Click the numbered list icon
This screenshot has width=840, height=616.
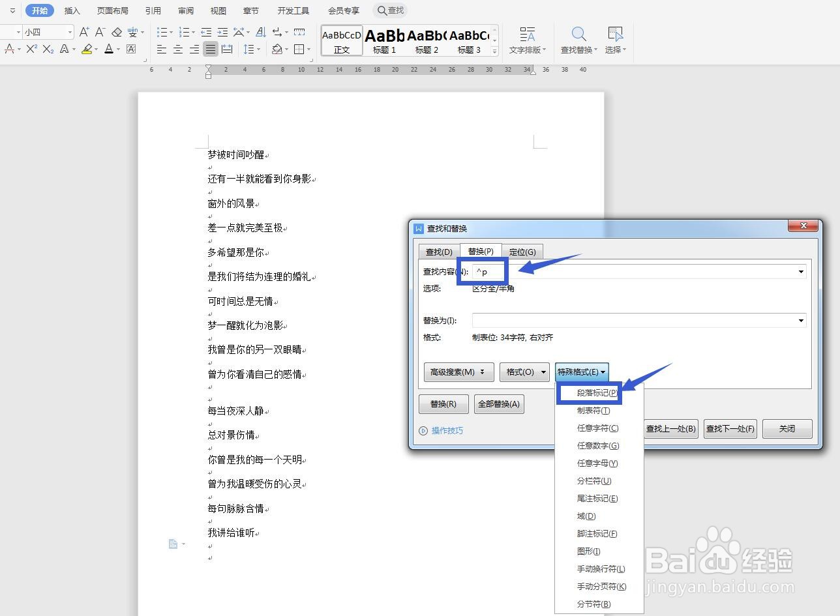[185, 31]
